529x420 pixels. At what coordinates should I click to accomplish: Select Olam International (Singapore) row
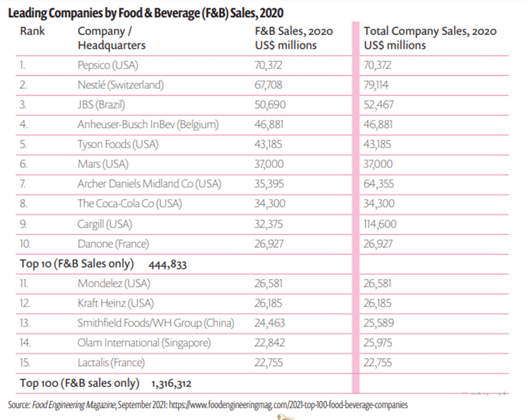(x=262, y=343)
